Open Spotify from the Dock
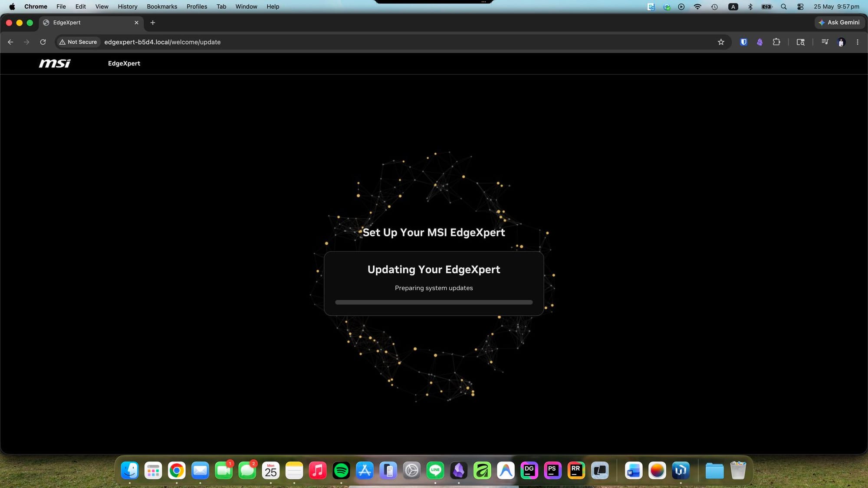Image resolution: width=868 pixels, height=488 pixels. [341, 470]
